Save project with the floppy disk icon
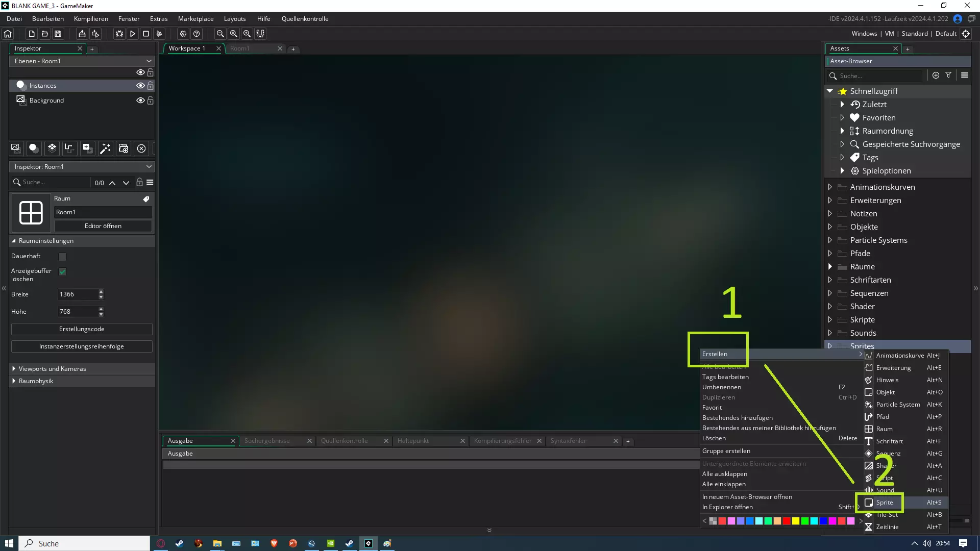Screen dimensions: 980x551 coord(58,34)
